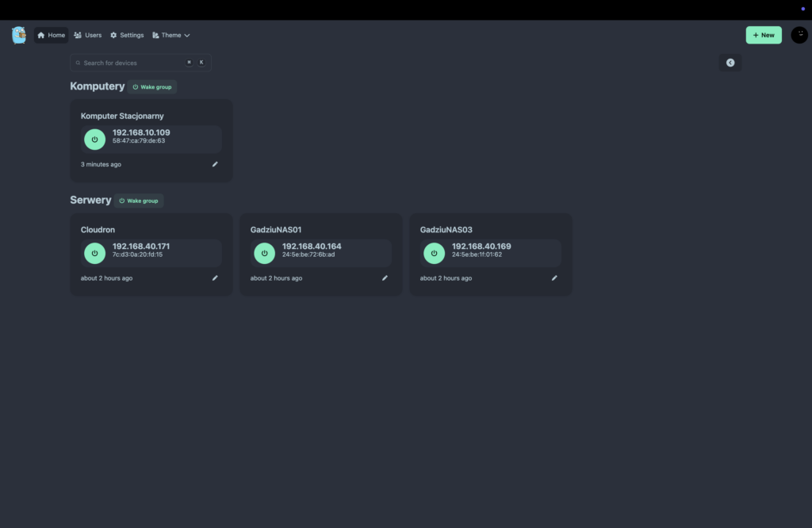Collapse panel with the chevron button
Viewport: 812px width, 528px height.
[x=730, y=63]
